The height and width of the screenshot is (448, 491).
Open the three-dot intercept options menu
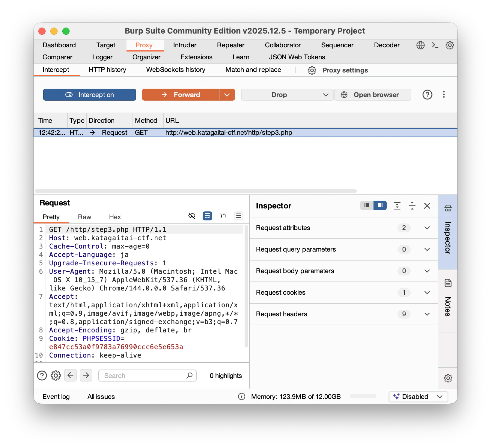tap(444, 95)
